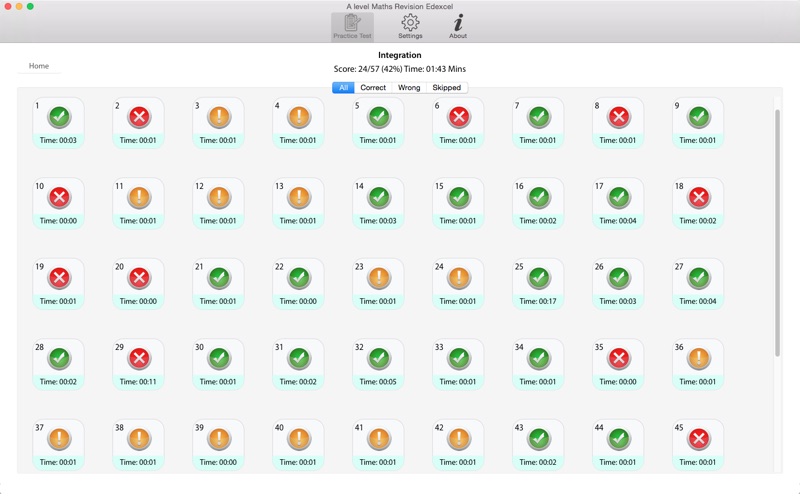Choose question 11 skipped tile
Image resolution: width=800 pixels, height=500 pixels.
point(138,204)
